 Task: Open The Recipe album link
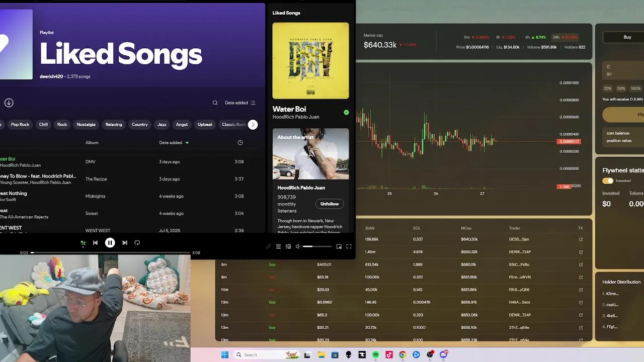click(x=96, y=179)
